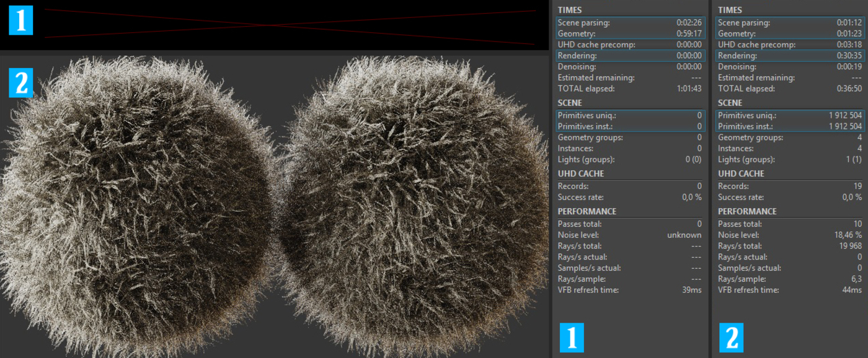868x358 pixels.
Task: Click the Scene parsing time 0:01:12
Action: coord(849,23)
